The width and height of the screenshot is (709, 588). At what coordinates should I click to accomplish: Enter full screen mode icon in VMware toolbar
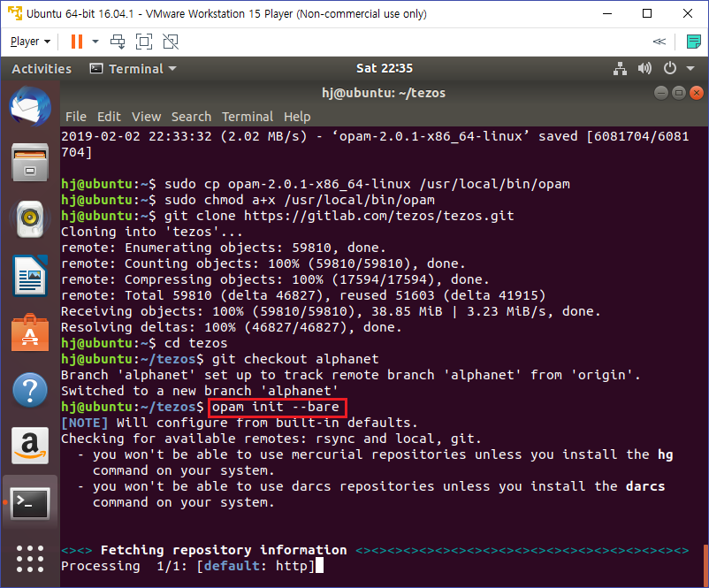pos(144,42)
